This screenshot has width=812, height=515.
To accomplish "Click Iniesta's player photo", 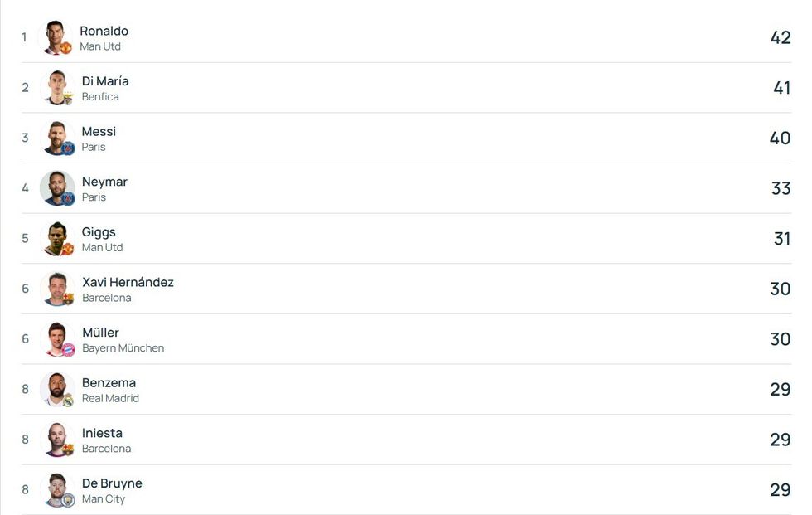I will (x=57, y=440).
